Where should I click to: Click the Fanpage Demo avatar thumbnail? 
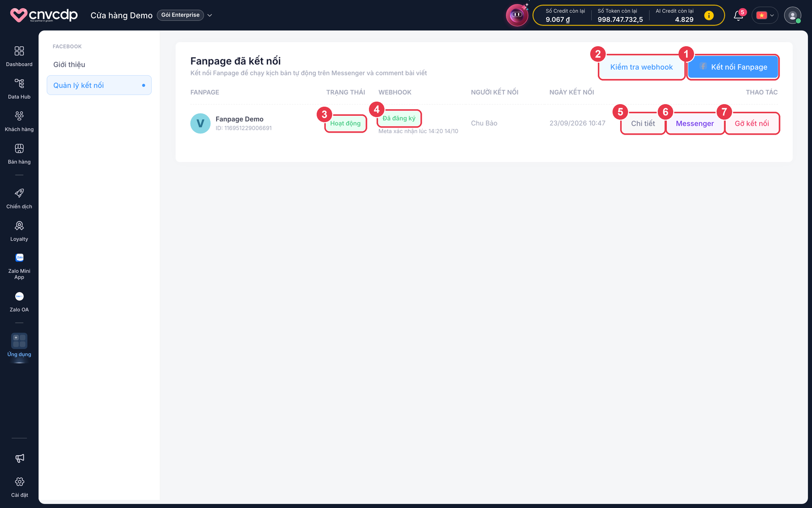tap(200, 123)
